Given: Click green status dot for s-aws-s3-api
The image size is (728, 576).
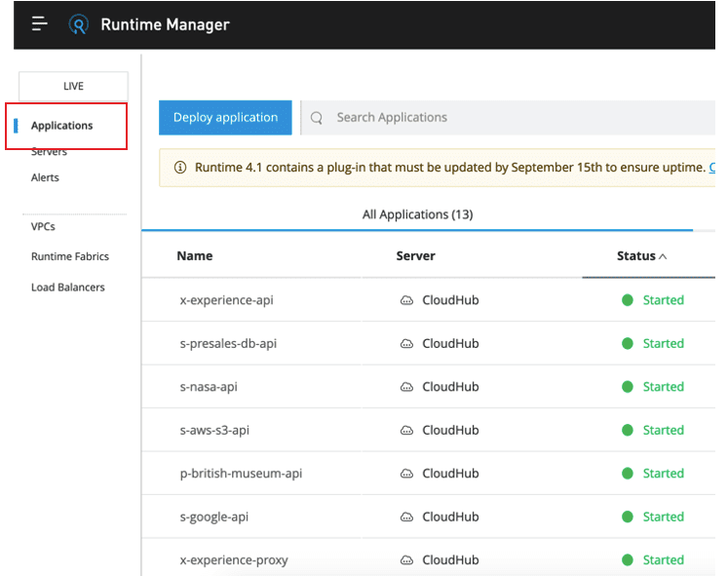Looking at the screenshot, I should [x=628, y=430].
